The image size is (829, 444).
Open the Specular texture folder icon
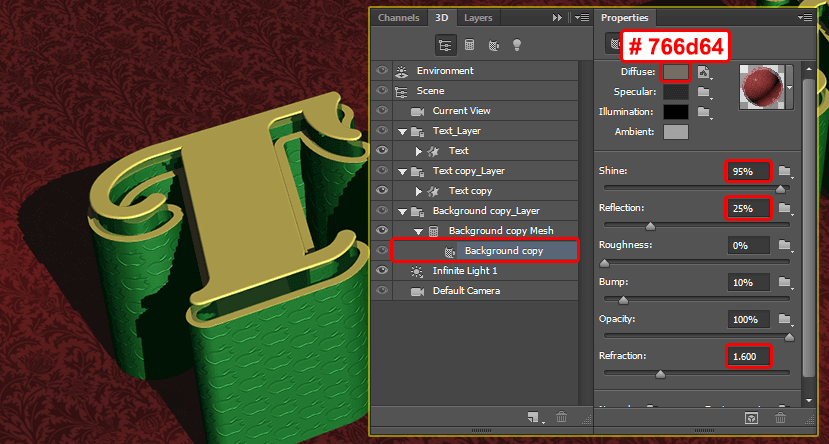704,92
